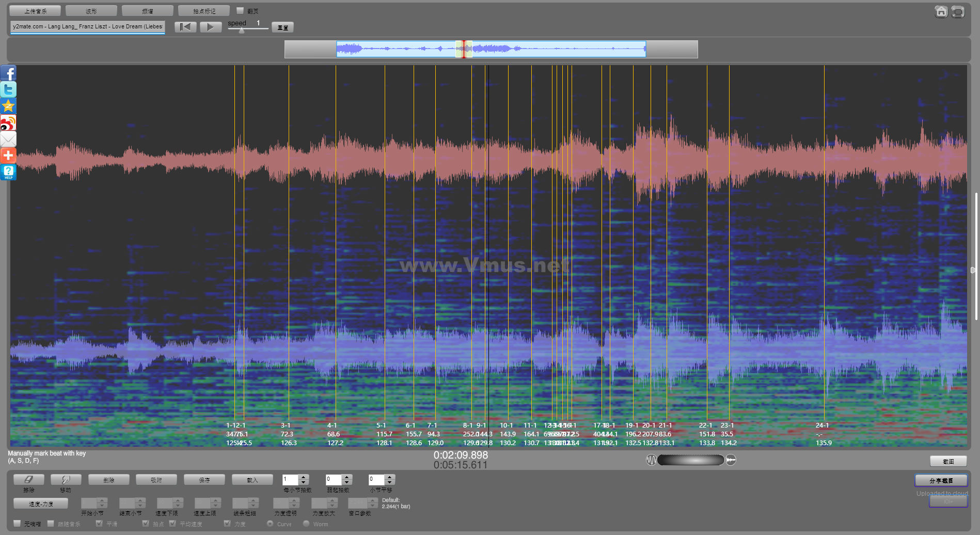Viewport: 980px width, 535px height.
Task: Select the Worm radio button
Action: [306, 524]
